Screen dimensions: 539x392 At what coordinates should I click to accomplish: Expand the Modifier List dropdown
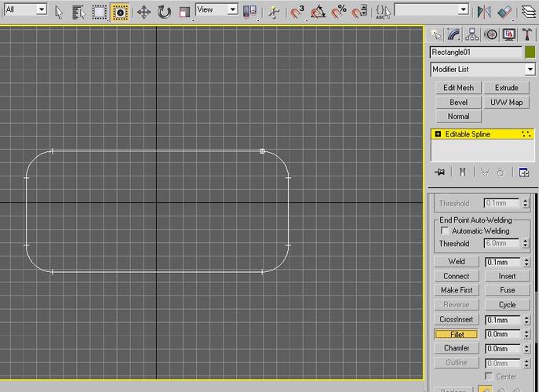(x=530, y=70)
